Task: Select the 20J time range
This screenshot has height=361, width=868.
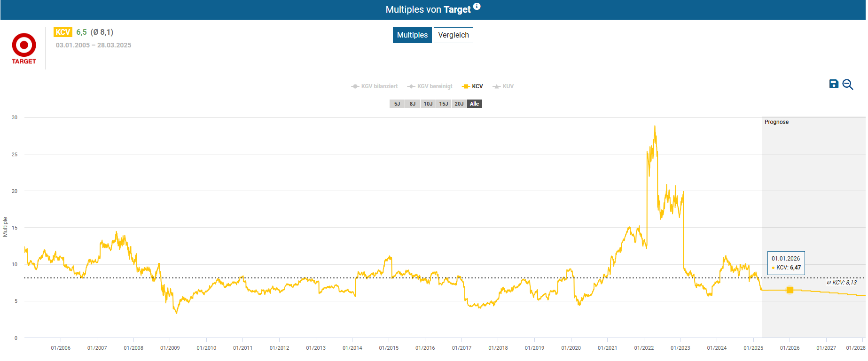Action: click(459, 104)
